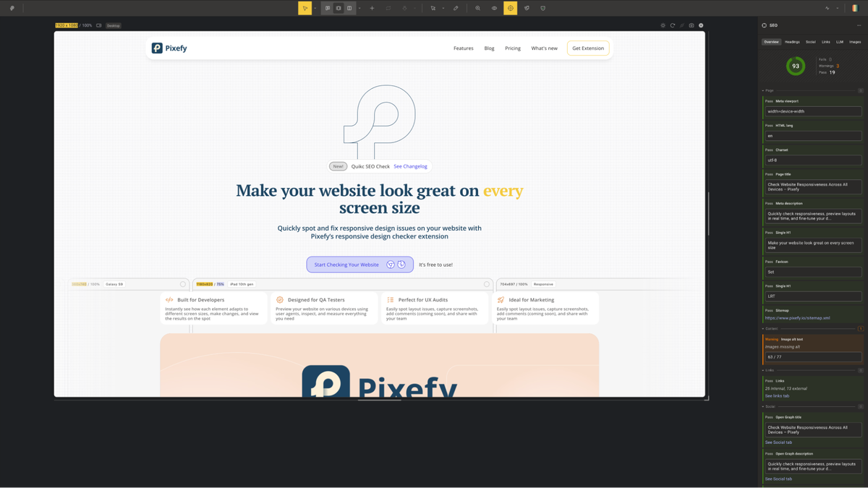Open the dropdown next to the pointer tool
868x488 pixels.
[x=315, y=8]
